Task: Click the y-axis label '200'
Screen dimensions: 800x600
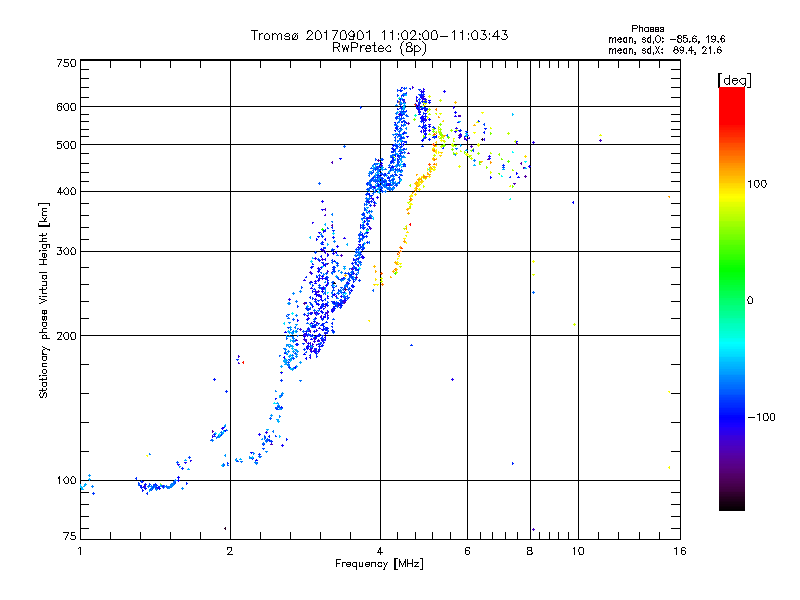Action: click(66, 336)
